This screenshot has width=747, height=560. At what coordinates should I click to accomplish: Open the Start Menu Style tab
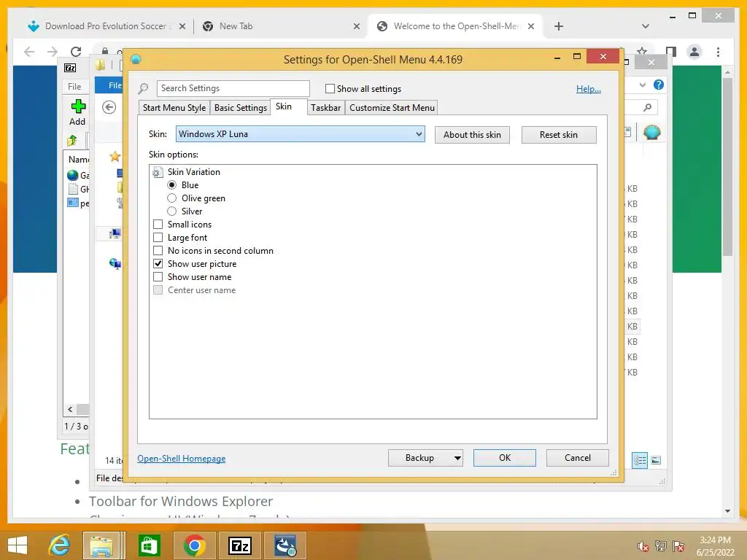coord(174,108)
